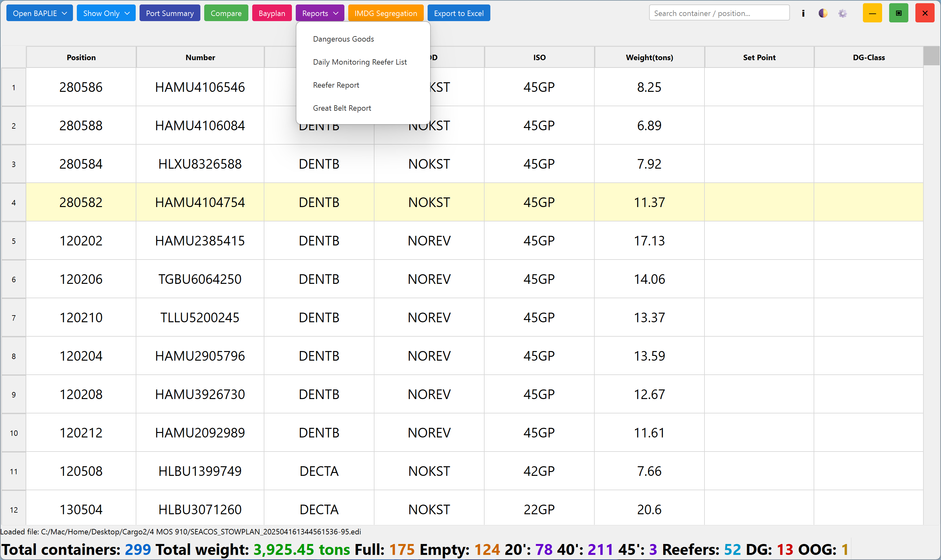The height and width of the screenshot is (560, 941).
Task: Open settings via the gear icon
Action: 842,13
